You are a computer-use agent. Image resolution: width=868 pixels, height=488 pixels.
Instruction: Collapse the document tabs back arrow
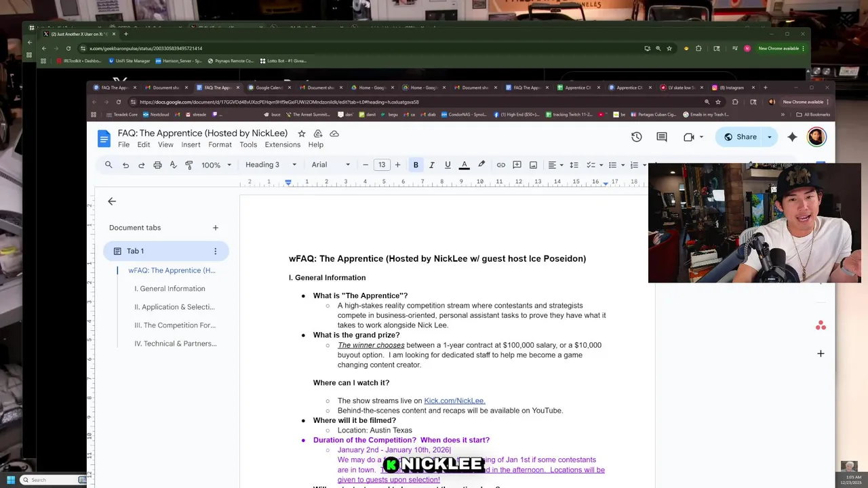pos(112,201)
